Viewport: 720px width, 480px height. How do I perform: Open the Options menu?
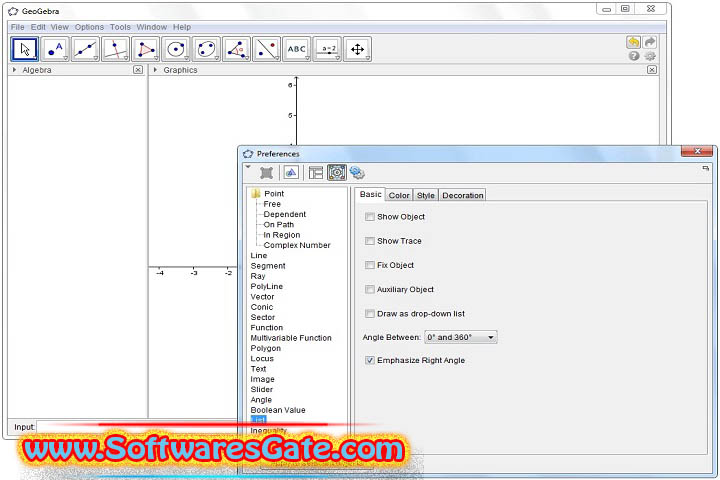[90, 27]
